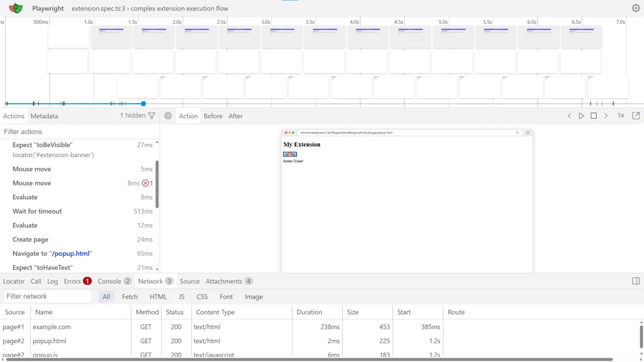The height and width of the screenshot is (362, 644).
Task: Click the error badge on Mouse move
Action: coord(146,184)
